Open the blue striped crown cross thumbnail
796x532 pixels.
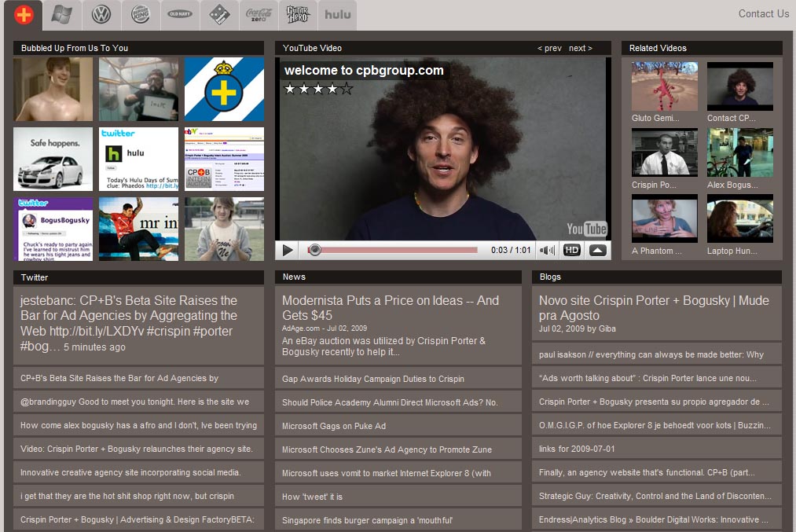(x=225, y=89)
